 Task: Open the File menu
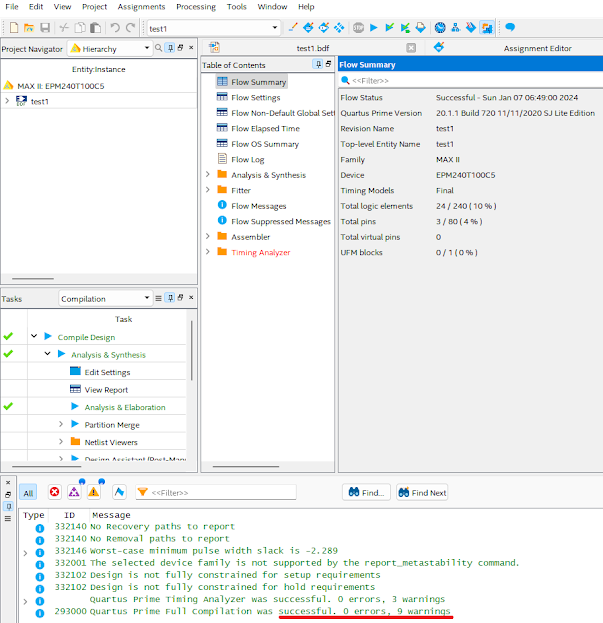(x=12, y=7)
